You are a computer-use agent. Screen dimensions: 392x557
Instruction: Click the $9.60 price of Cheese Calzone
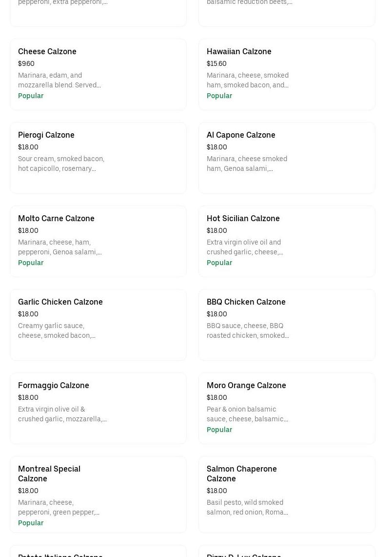point(26,63)
